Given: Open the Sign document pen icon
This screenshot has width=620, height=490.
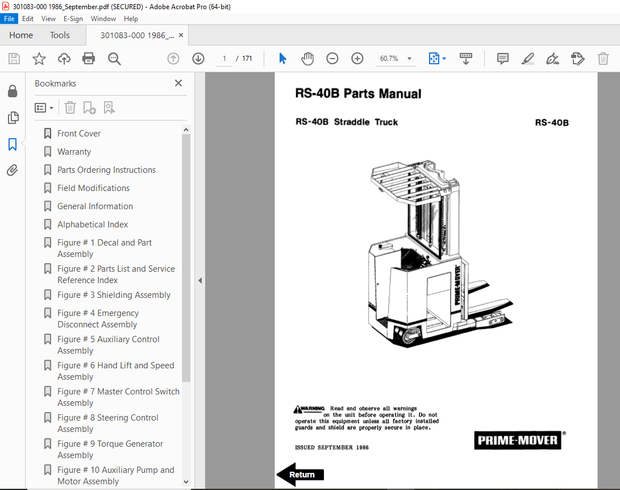Looking at the screenshot, I should click(552, 59).
